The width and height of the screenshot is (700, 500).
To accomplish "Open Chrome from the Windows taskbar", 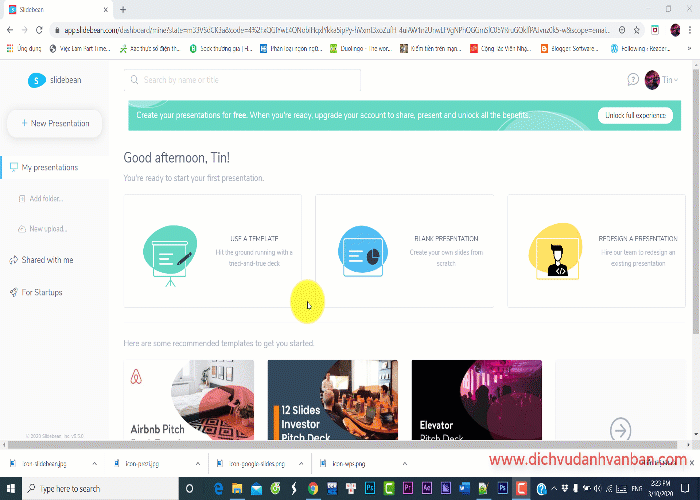I will (313, 488).
